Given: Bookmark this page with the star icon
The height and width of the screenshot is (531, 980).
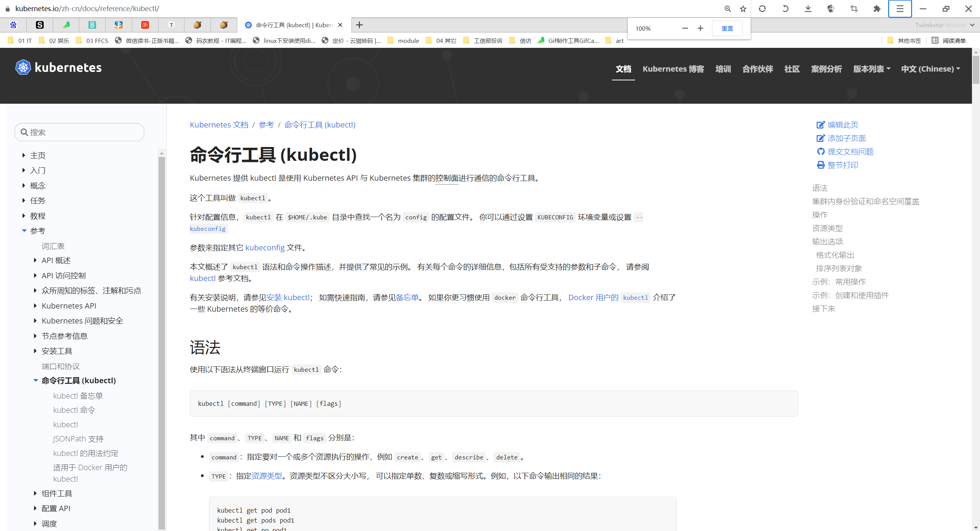Looking at the screenshot, I should pos(743,8).
